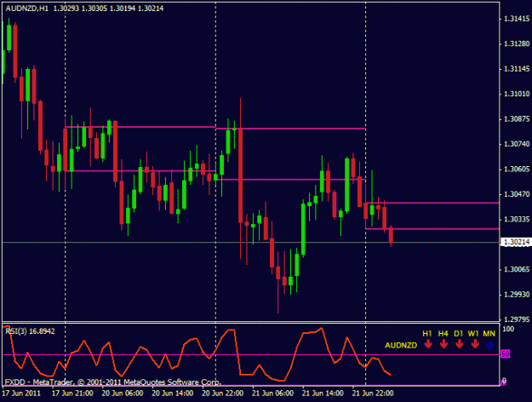Click the FXDD MetaTrader copyright text
This screenshot has height=402, width=532.
[113, 382]
